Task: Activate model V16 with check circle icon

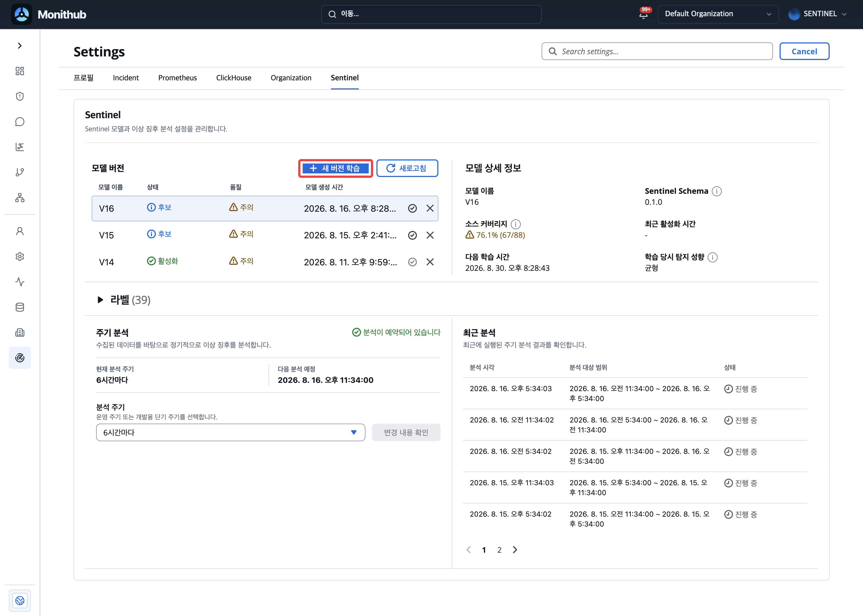Action: pyautogui.click(x=412, y=208)
